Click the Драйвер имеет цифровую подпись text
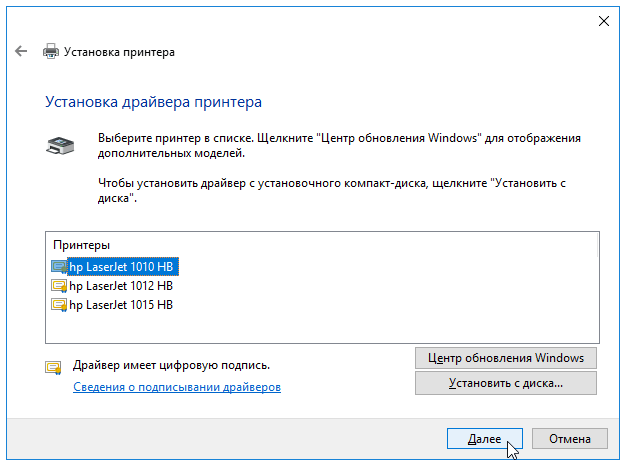 coord(171,365)
